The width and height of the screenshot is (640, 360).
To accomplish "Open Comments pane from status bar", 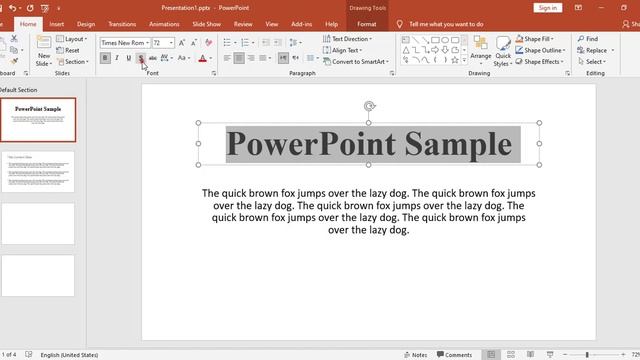I will [x=454, y=355].
